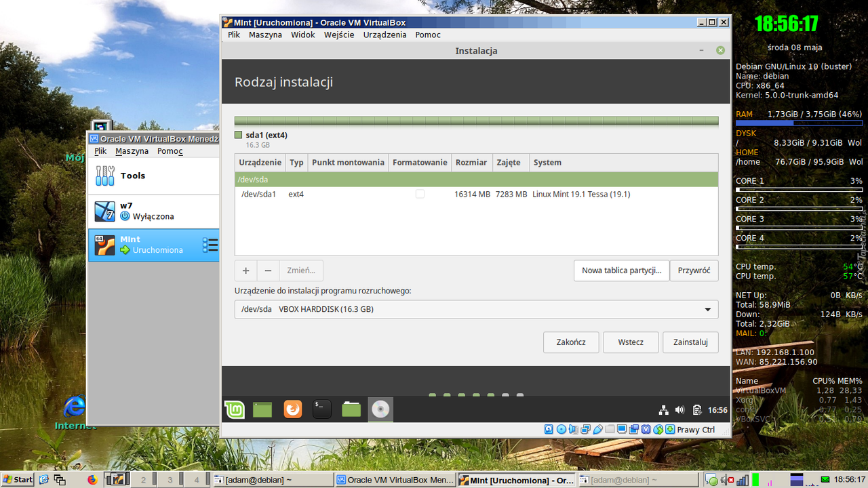Click the Show Desktop icon in Mint panel

(x=262, y=409)
